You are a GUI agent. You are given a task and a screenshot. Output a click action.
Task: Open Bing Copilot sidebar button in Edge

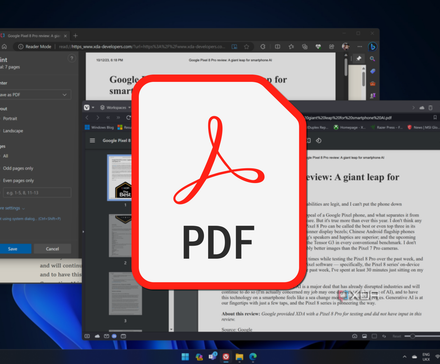[373, 47]
